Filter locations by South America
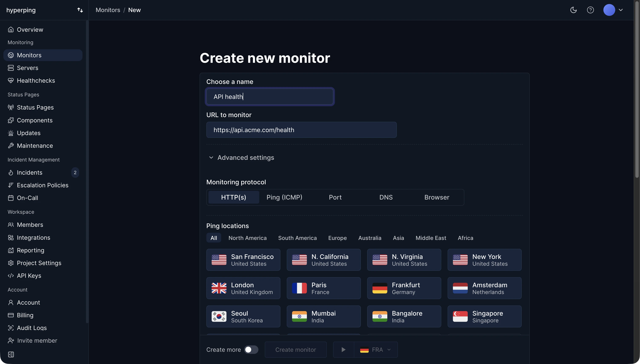Image resolution: width=640 pixels, height=364 pixels. [297, 238]
